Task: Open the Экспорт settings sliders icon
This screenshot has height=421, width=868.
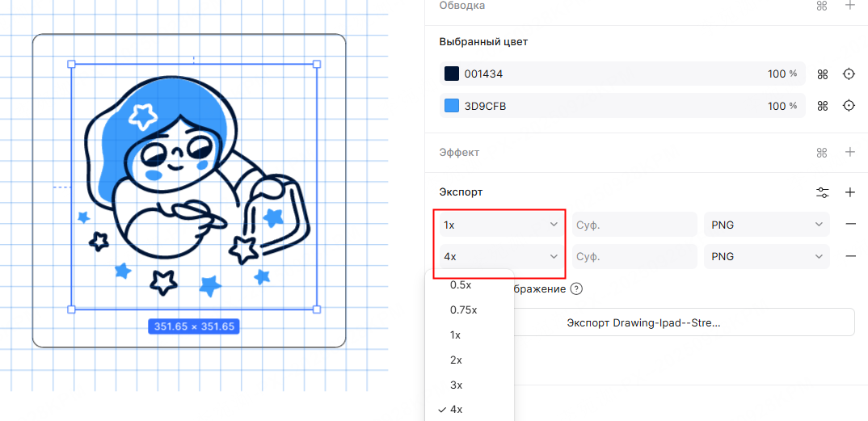Action: click(823, 192)
